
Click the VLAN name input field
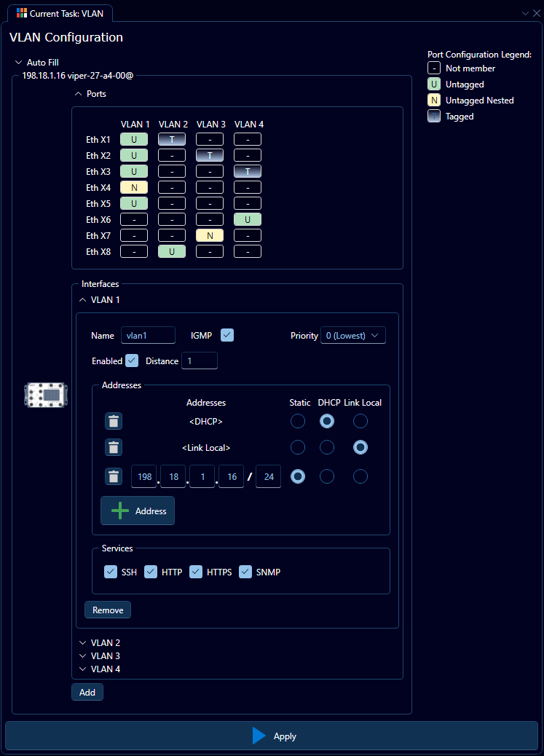click(x=148, y=335)
